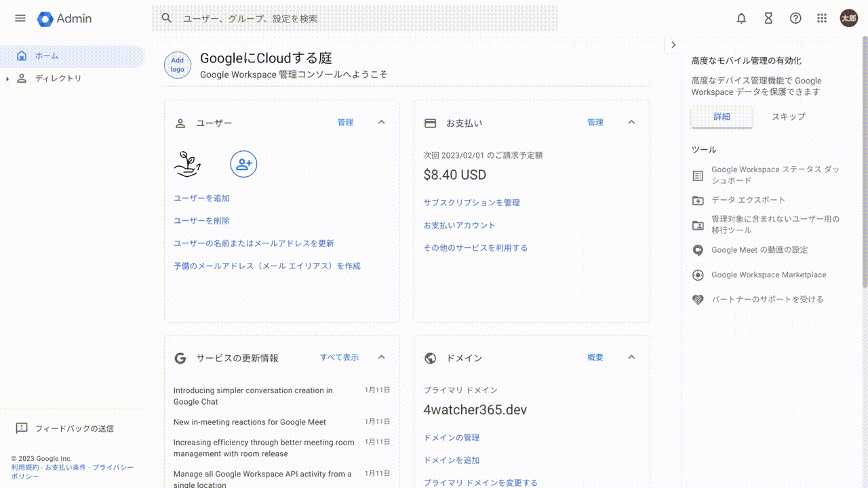Click the Add logo circle
The height and width of the screenshot is (488, 868).
[178, 65]
